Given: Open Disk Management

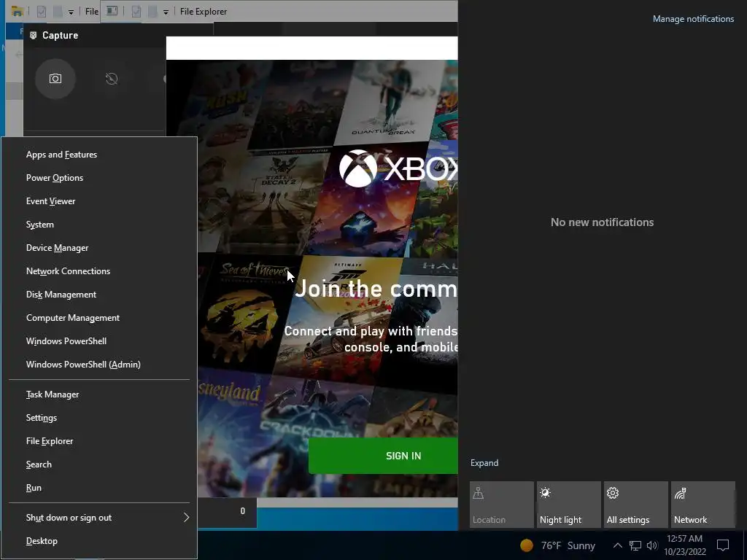Looking at the screenshot, I should (99, 295).
